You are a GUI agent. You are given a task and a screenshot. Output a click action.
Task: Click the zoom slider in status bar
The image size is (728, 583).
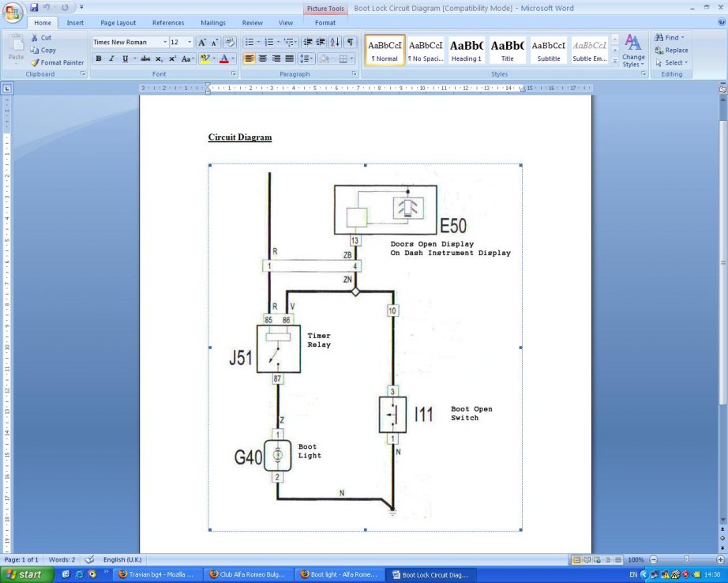point(686,559)
